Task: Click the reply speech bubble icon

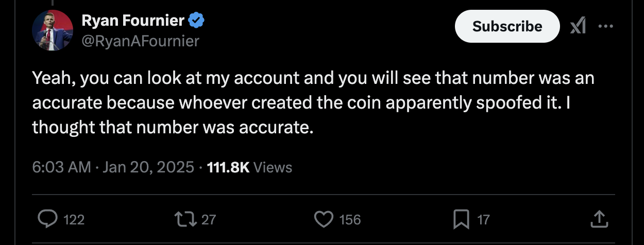Action: (x=48, y=220)
